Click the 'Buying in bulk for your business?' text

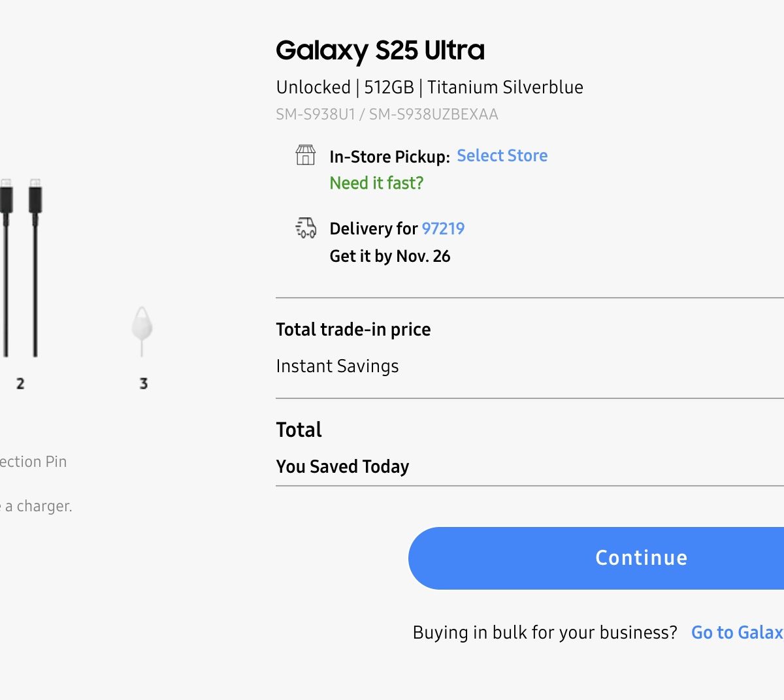(545, 632)
